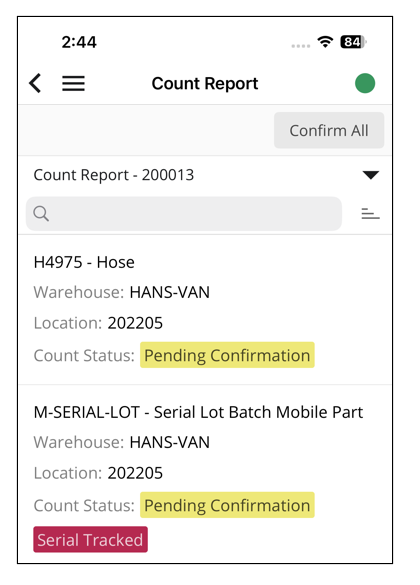Screen dimensions: 420x585
Task: Tap the 2:44 clock in status bar
Action: [79, 42]
